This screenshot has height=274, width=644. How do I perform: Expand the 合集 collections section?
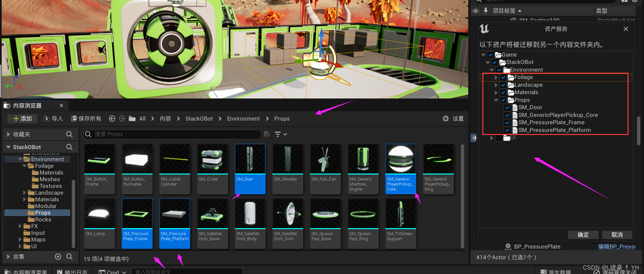(x=8, y=257)
